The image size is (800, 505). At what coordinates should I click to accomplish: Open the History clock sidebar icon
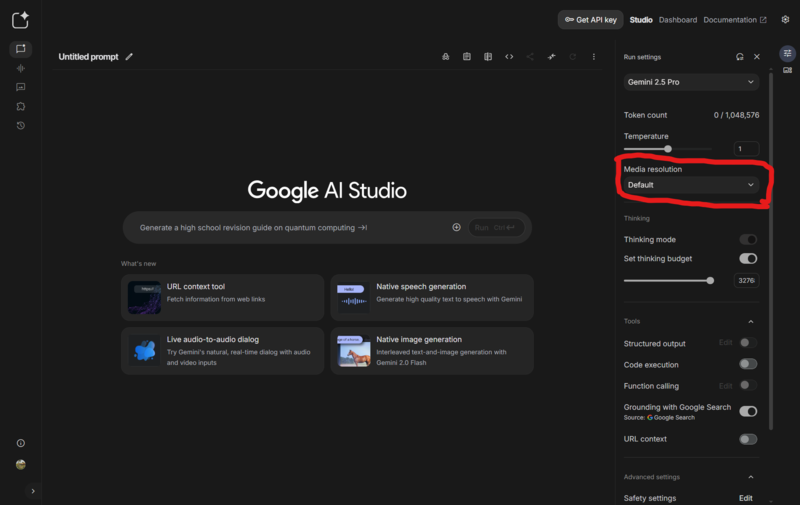20,125
